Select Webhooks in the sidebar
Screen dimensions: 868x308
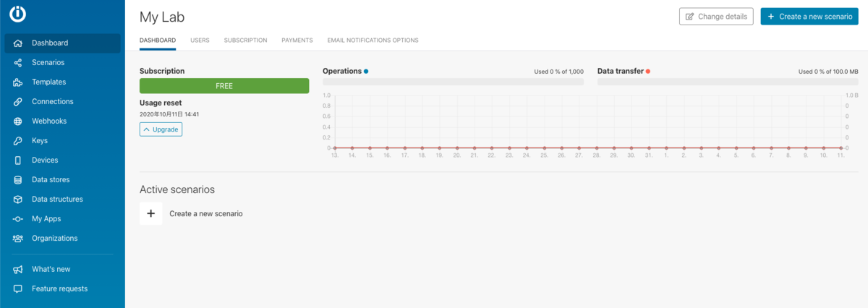62,121
